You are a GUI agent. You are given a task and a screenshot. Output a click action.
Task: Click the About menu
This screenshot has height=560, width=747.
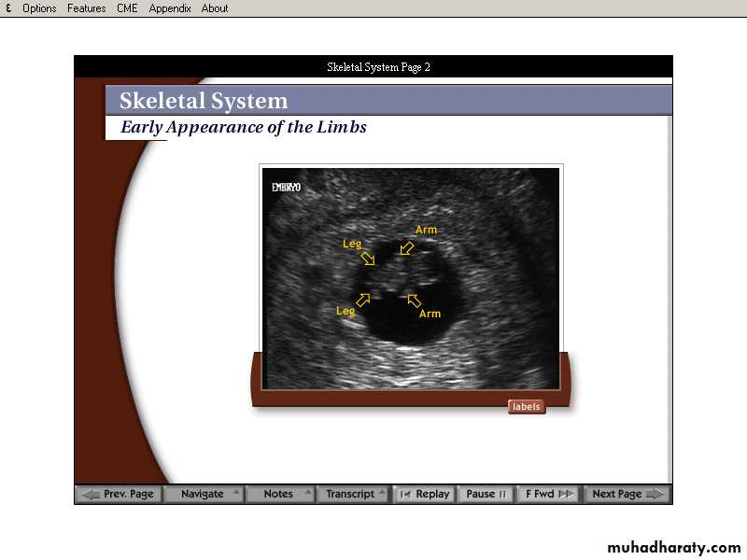pyautogui.click(x=215, y=8)
